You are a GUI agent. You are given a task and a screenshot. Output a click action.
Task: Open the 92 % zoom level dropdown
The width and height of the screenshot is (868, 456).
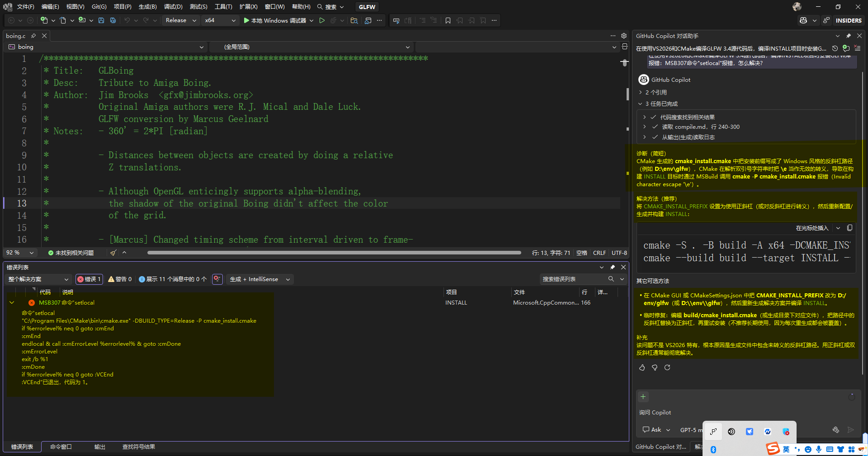(20, 253)
